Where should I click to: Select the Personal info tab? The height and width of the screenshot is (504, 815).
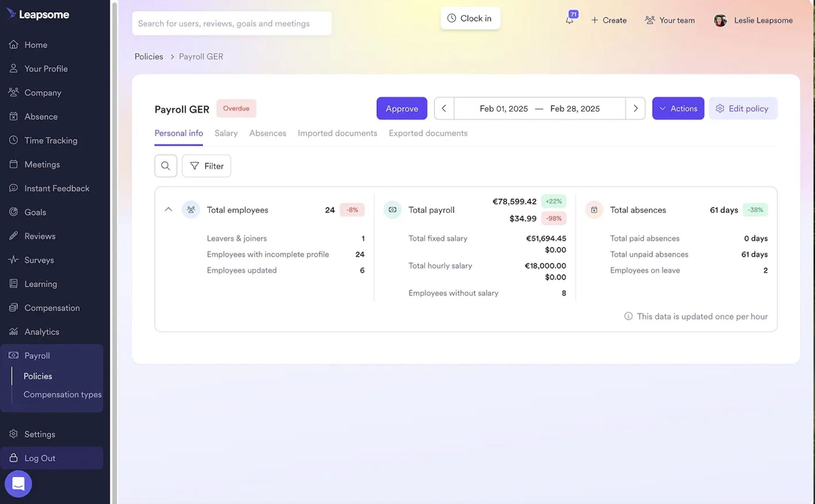(179, 133)
